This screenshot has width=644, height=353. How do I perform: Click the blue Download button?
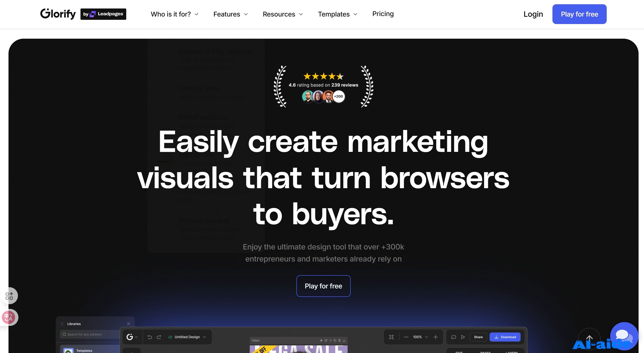pyautogui.click(x=505, y=337)
